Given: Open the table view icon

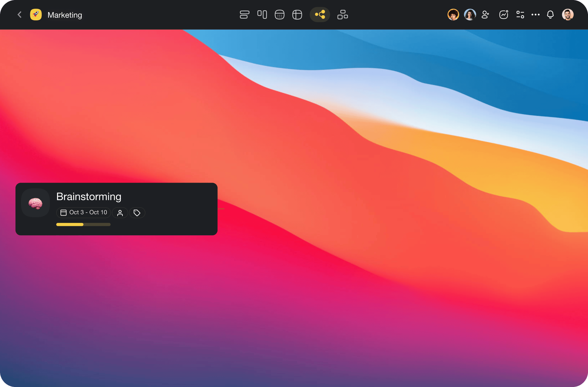Looking at the screenshot, I should [x=297, y=15].
